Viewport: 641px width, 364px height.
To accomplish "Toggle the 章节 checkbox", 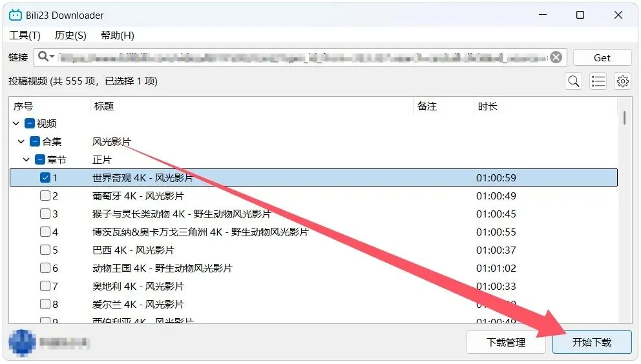I will point(40,159).
